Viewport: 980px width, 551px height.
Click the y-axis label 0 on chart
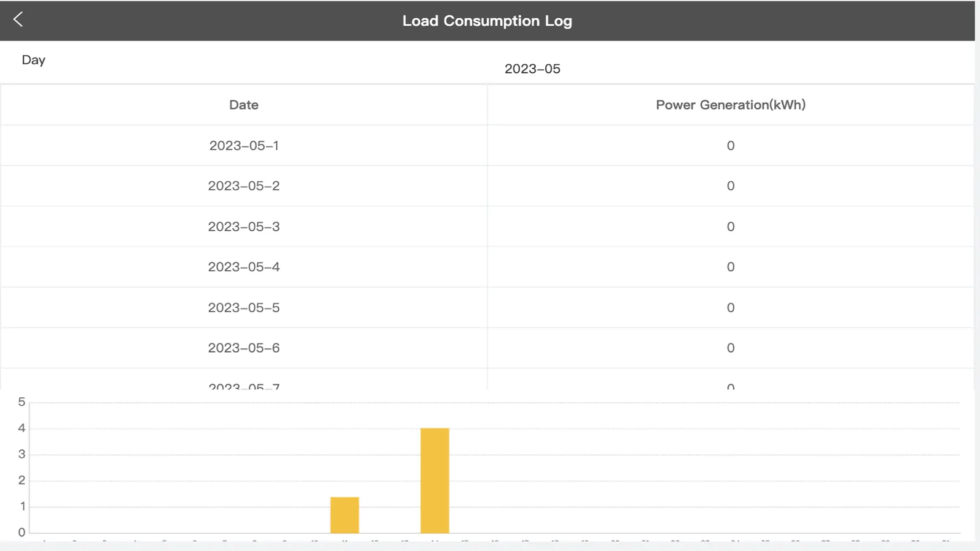[20, 531]
